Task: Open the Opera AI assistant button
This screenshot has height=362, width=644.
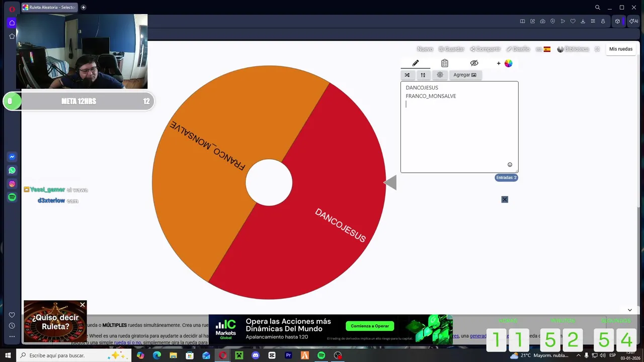Action: pyautogui.click(x=633, y=21)
